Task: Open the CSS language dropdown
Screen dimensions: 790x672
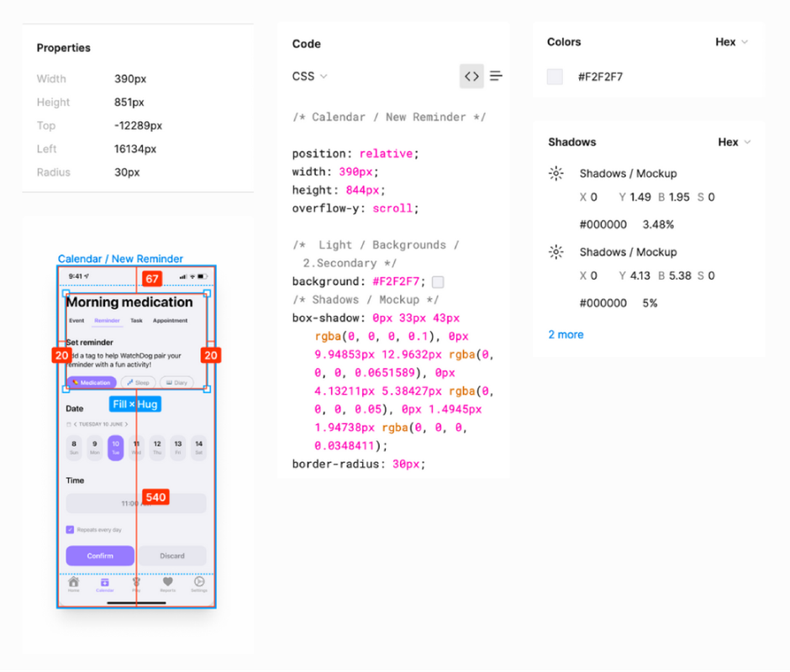Action: tap(309, 76)
